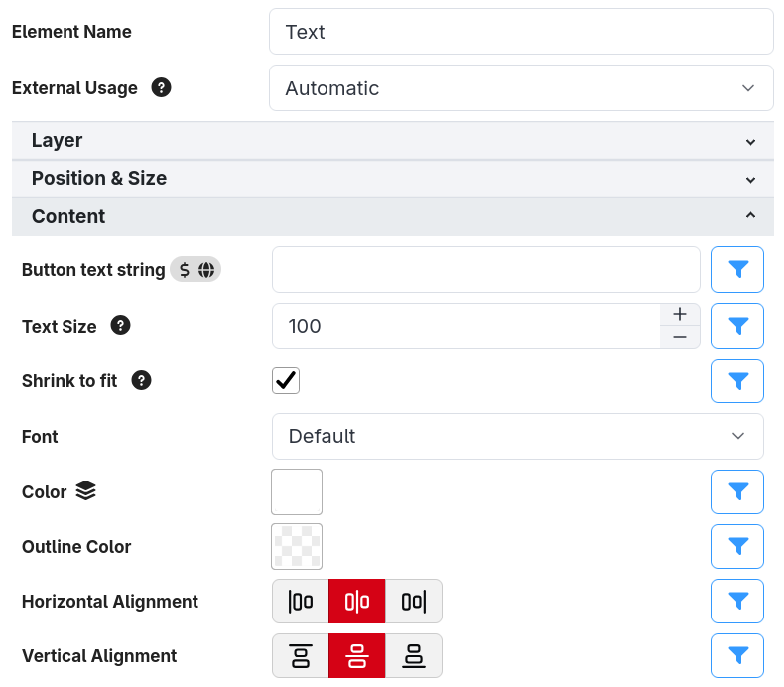Select horizontal center alignment
This screenshot has width=784, height=687.
tap(357, 601)
